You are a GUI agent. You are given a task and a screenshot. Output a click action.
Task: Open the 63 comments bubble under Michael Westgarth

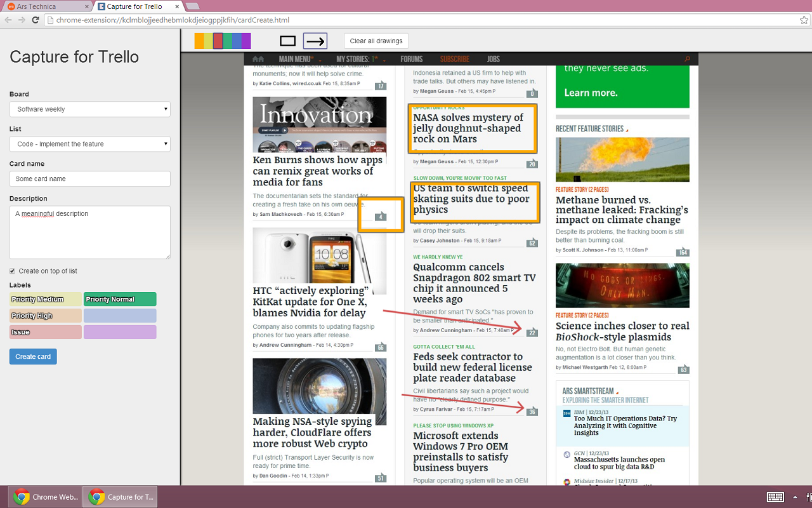683,369
